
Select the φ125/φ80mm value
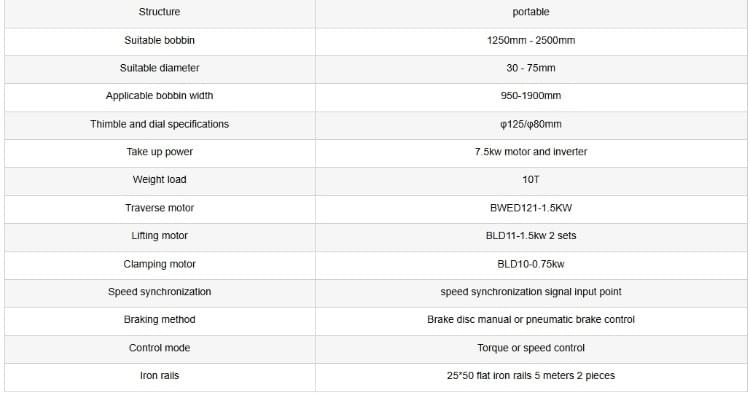click(x=531, y=124)
